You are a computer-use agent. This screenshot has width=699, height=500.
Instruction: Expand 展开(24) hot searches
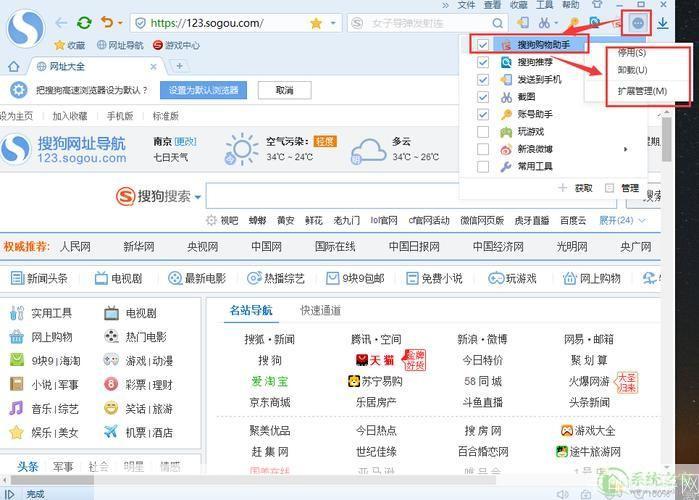coord(622,220)
